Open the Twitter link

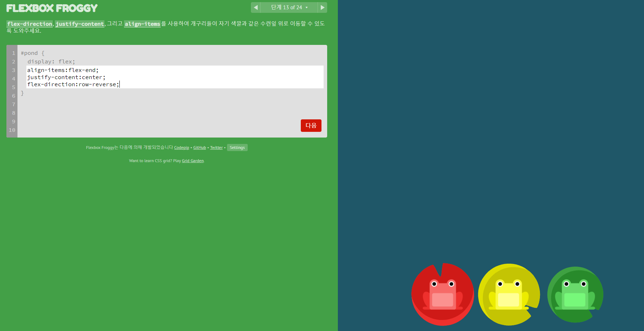click(216, 148)
